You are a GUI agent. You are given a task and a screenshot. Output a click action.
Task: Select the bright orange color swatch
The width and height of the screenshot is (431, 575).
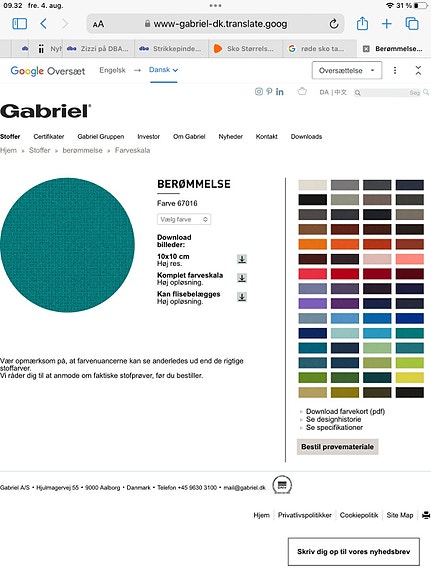click(313, 244)
